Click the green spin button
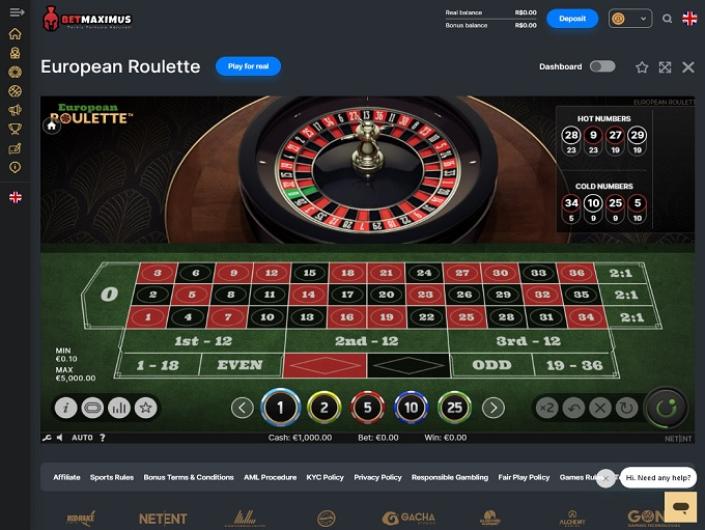 [666, 407]
